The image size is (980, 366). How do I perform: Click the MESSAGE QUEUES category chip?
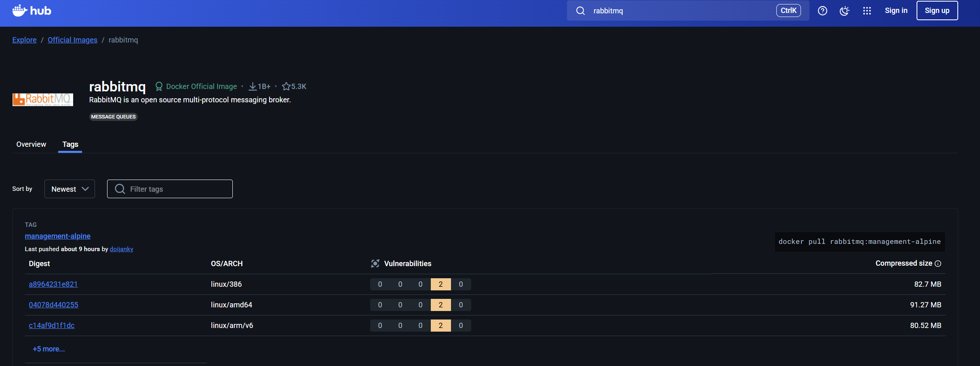tap(114, 117)
